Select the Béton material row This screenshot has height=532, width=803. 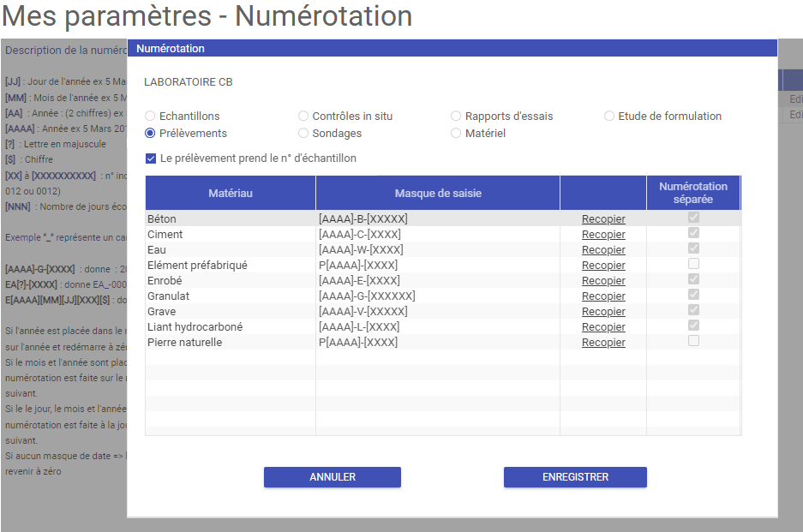(x=443, y=219)
